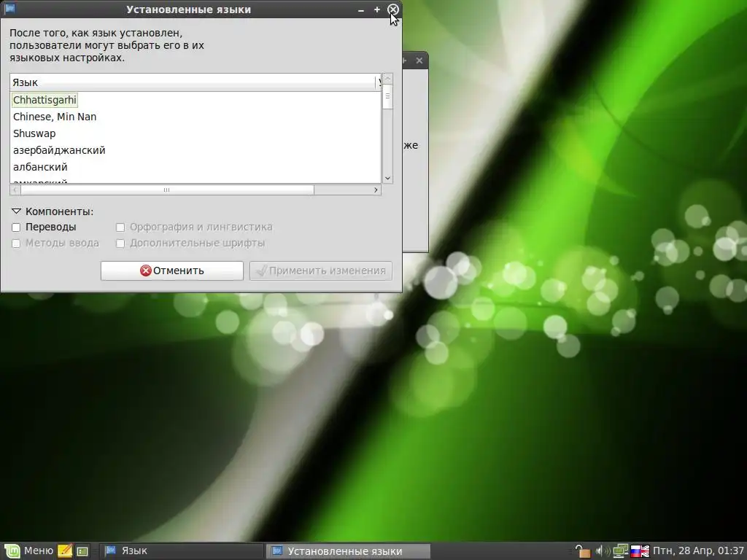Click the Установленные языки title bar window icon
This screenshot has height=560, width=747.
[9, 9]
